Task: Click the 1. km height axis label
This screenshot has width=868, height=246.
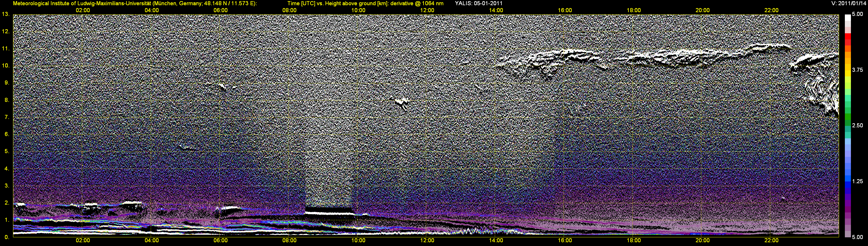Action: pyautogui.click(x=7, y=220)
